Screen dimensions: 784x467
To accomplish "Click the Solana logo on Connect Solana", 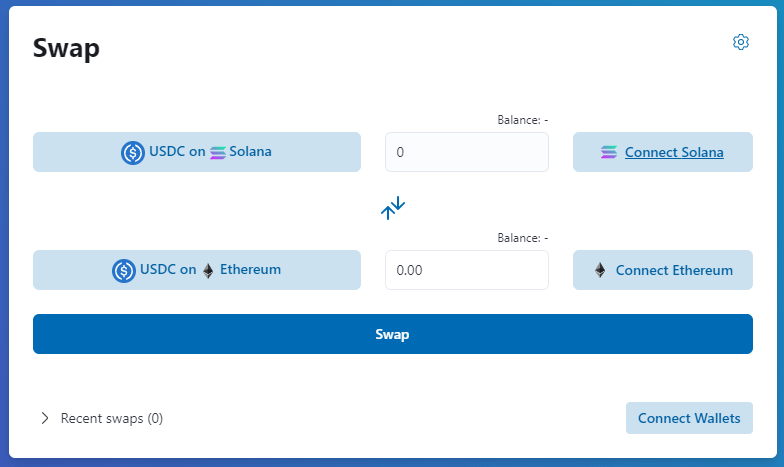I will coord(609,153).
